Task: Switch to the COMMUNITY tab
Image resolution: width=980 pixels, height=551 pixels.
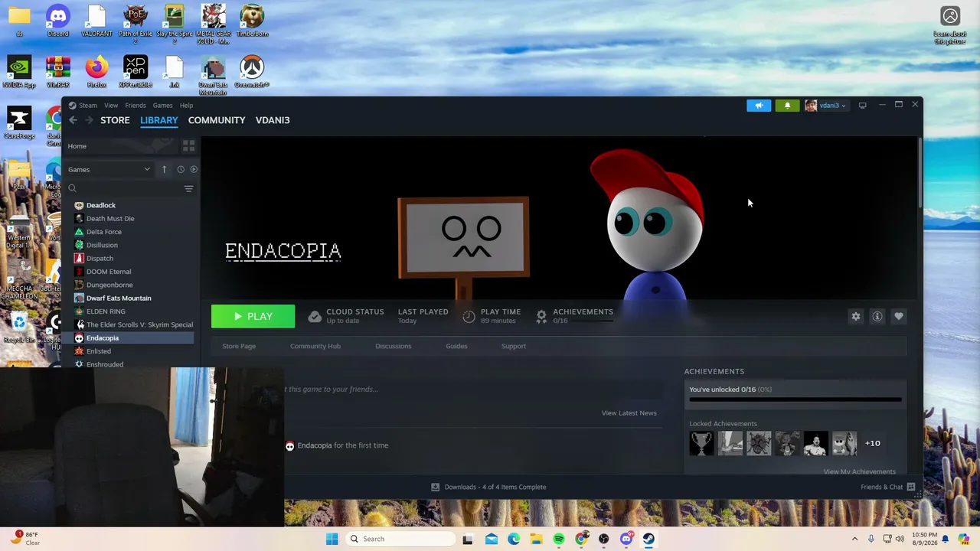Action: pos(217,120)
